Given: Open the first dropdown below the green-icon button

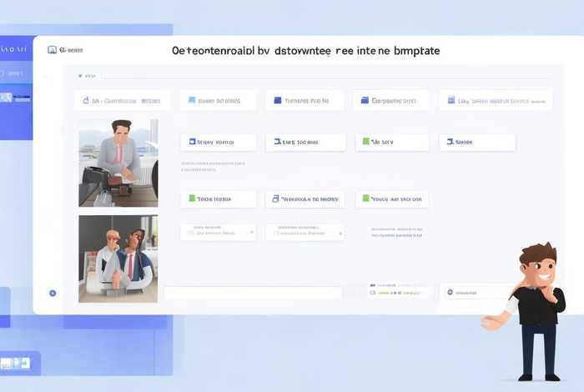Looking at the screenshot, I should pyautogui.click(x=218, y=232).
